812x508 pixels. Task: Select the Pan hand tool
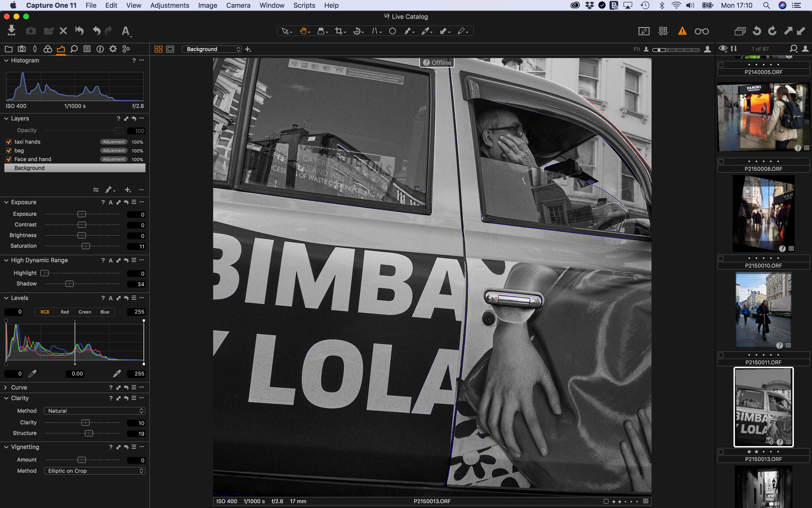point(304,31)
